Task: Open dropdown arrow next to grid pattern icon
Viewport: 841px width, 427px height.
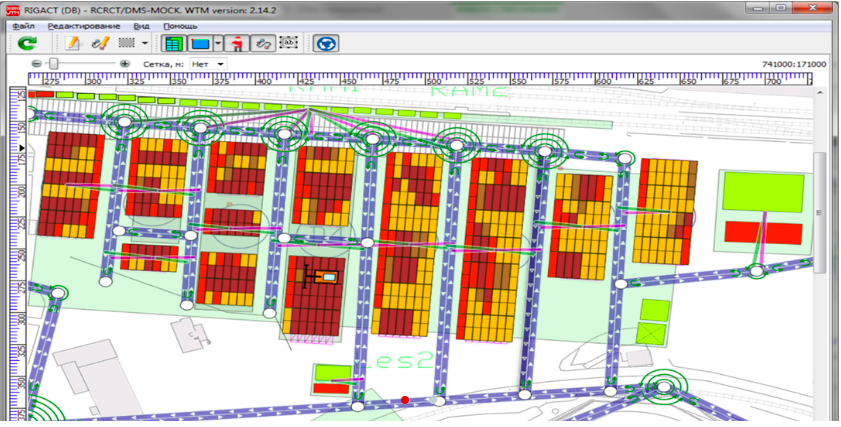Action: coord(145,44)
